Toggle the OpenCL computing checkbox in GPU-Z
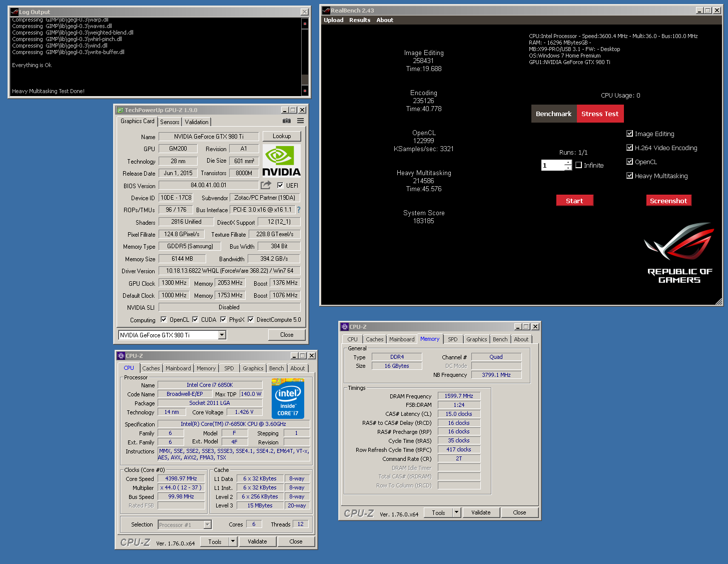The image size is (728, 564). click(164, 319)
